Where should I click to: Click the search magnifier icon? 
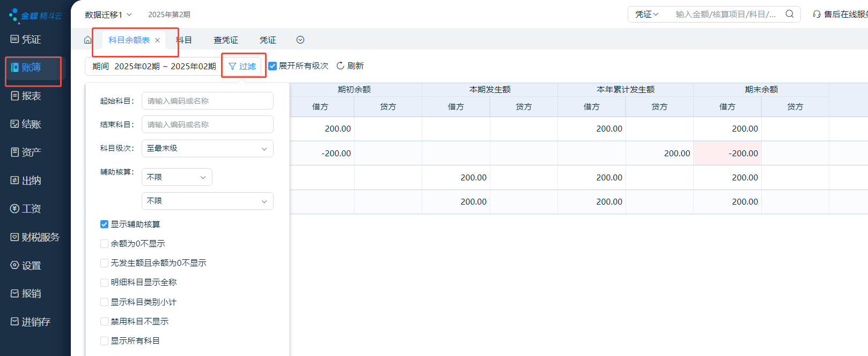[790, 14]
